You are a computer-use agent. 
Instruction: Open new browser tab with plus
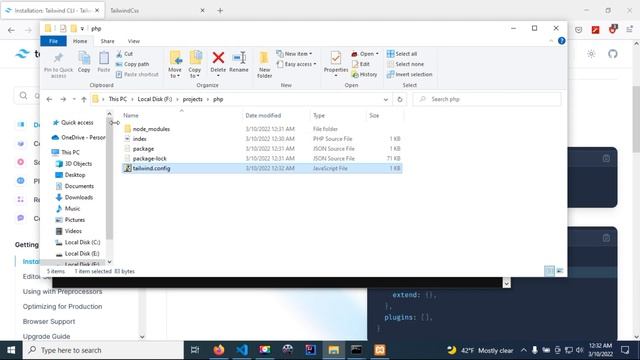[x=220, y=11]
